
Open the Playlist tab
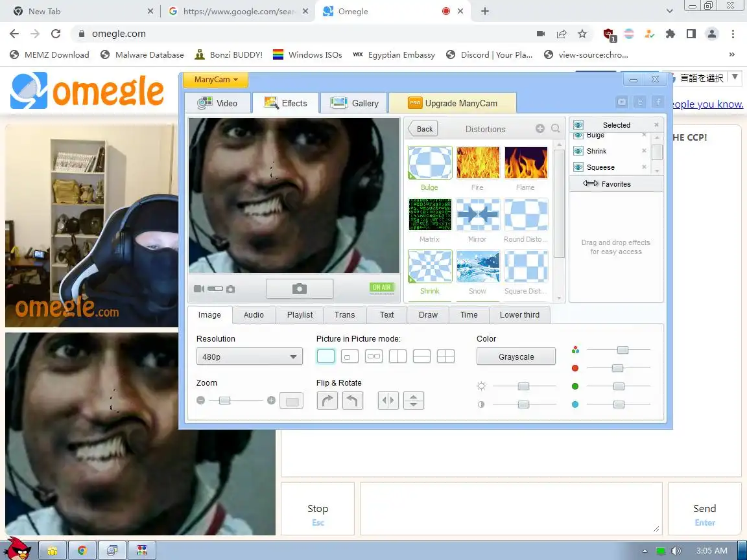tap(300, 315)
